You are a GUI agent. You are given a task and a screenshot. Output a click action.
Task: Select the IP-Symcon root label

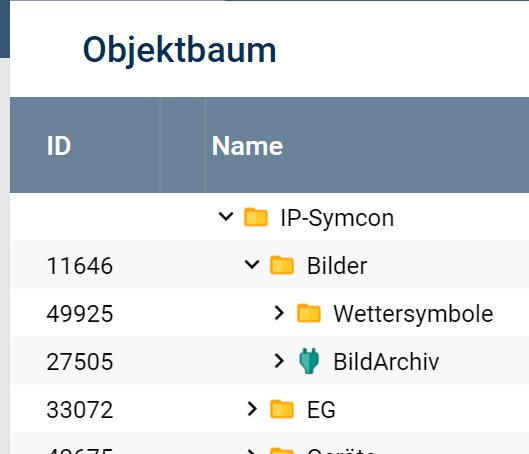337,218
